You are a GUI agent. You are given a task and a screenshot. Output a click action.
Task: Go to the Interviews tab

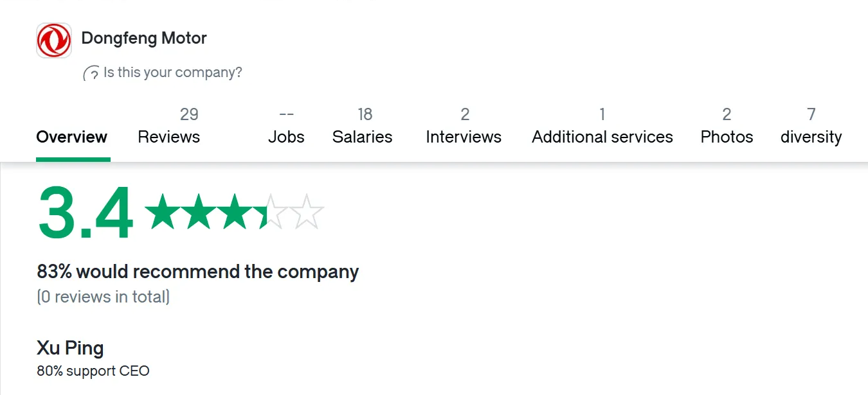pos(464,126)
